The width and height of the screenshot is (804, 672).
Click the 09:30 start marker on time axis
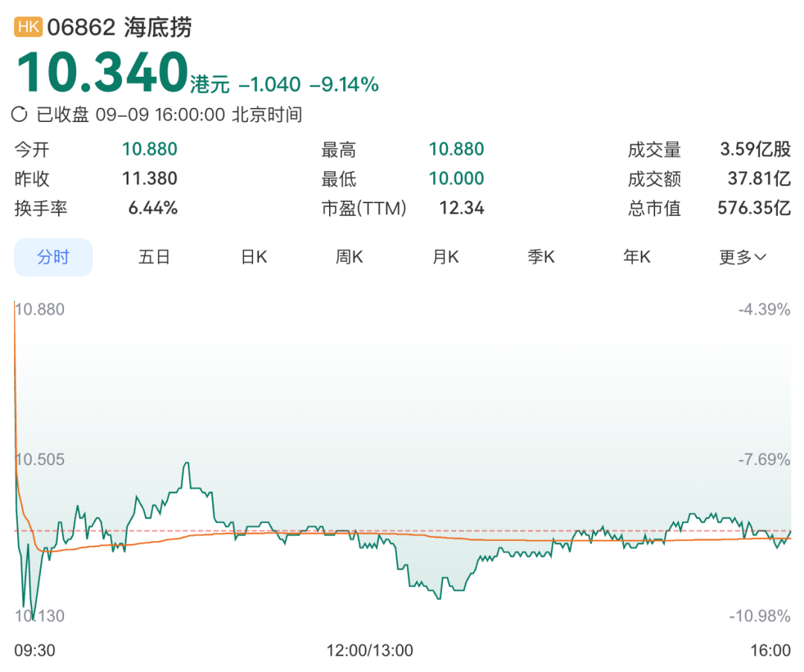tap(35, 650)
